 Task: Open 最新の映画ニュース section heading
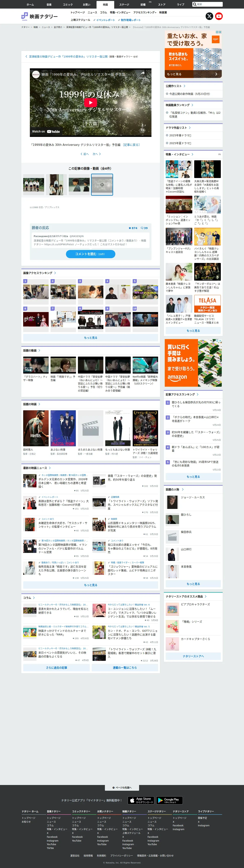click(37, 468)
